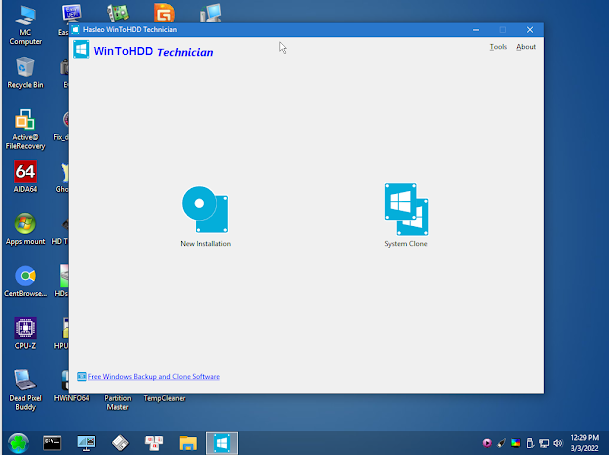This screenshot has height=455, width=609.
Task: Select the CPU-Z desktop icon
Action: (25, 333)
